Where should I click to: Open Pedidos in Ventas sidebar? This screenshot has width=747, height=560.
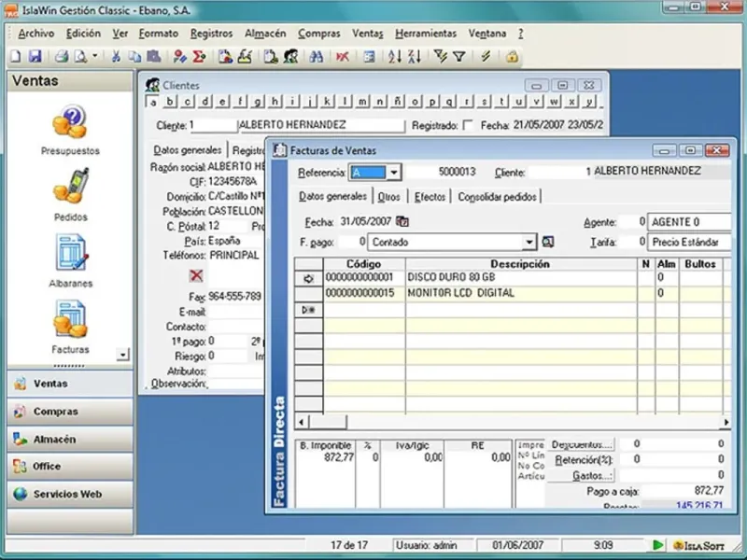(x=71, y=195)
